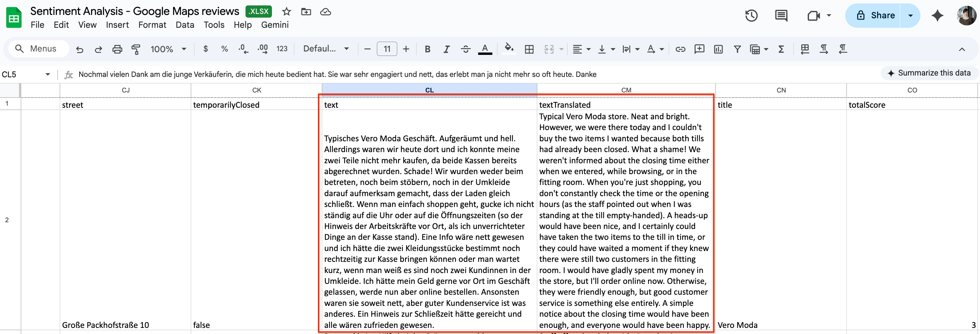This screenshot has width=980, height=334.
Task: Select the Paint format tool
Action: (x=136, y=49)
